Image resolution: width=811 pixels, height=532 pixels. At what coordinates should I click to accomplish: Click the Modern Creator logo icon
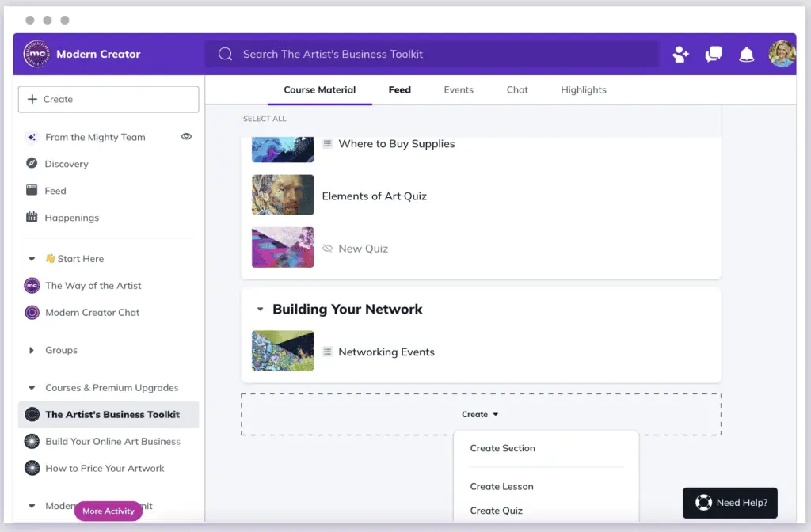36,54
